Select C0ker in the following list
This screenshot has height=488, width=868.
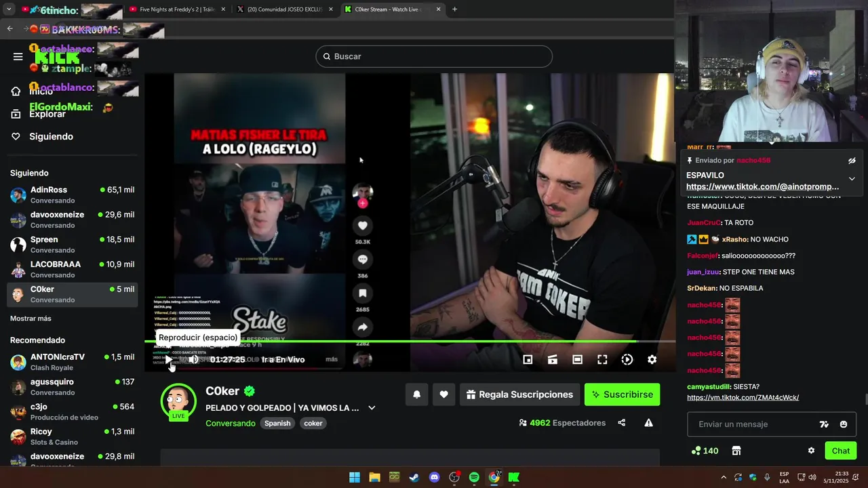pos(72,294)
